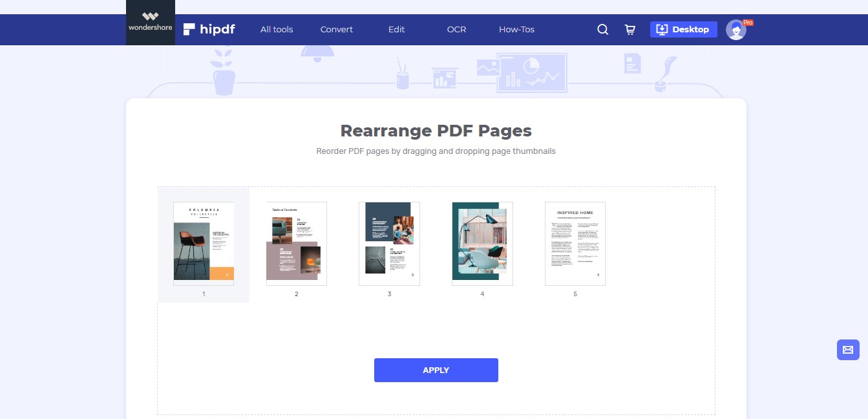The image size is (868, 419).
Task: Open the Edit menu
Action: coord(397,29)
